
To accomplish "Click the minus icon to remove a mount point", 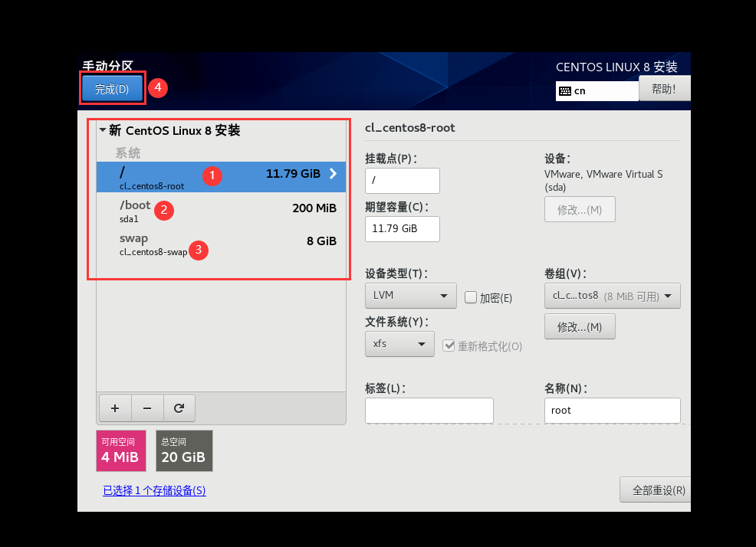I will [147, 408].
